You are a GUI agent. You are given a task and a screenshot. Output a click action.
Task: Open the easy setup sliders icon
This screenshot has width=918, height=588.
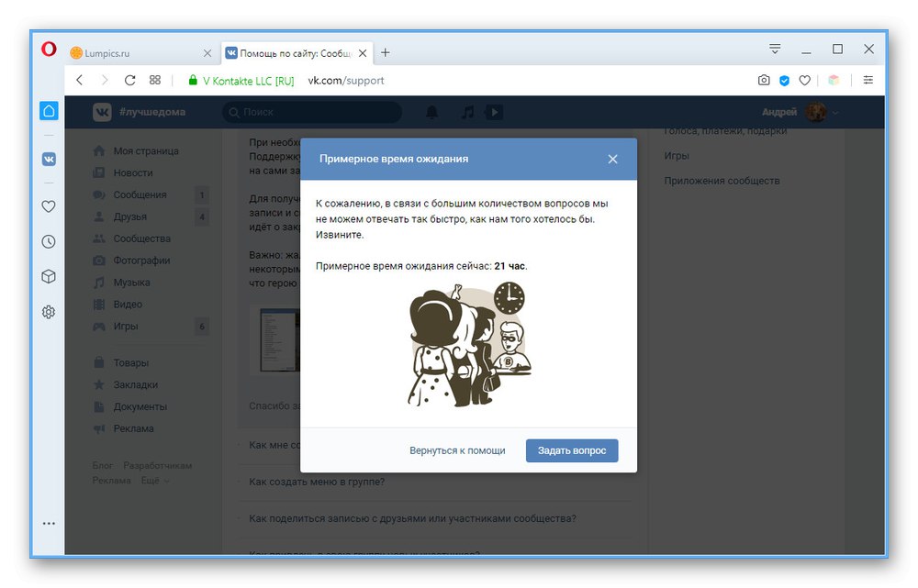868,80
